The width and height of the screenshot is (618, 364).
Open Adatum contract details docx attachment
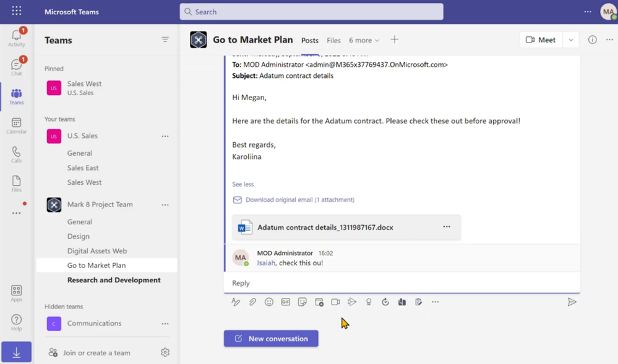[x=325, y=227]
